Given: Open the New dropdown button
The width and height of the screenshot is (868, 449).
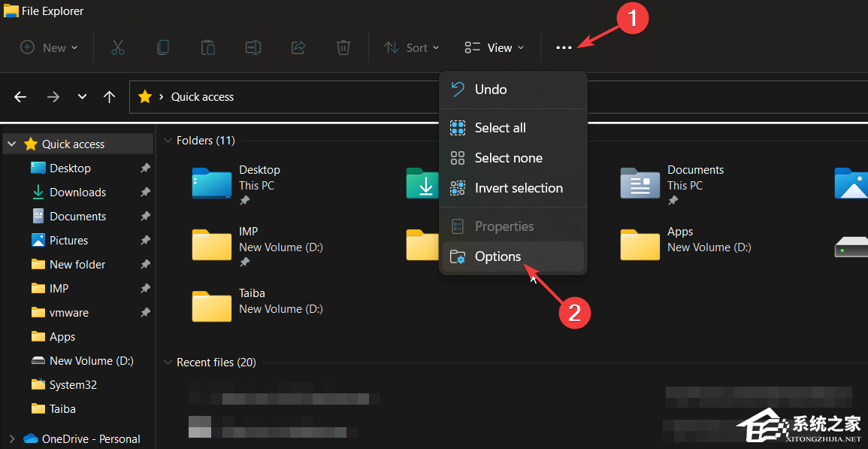Looking at the screenshot, I should click(49, 47).
